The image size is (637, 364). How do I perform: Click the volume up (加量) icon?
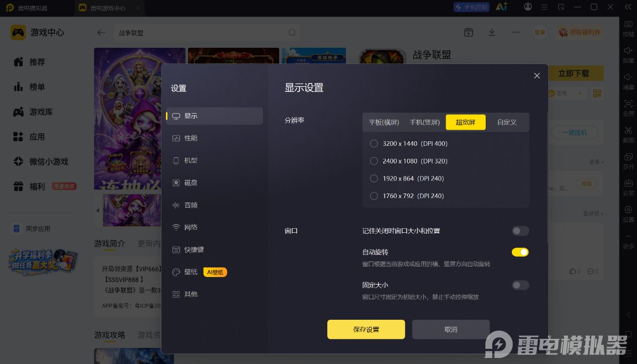click(628, 50)
